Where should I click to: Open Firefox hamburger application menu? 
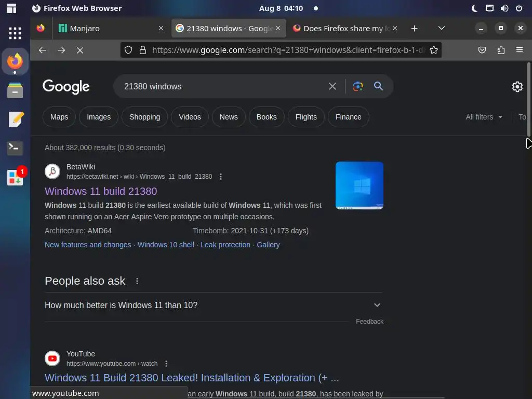(x=520, y=50)
